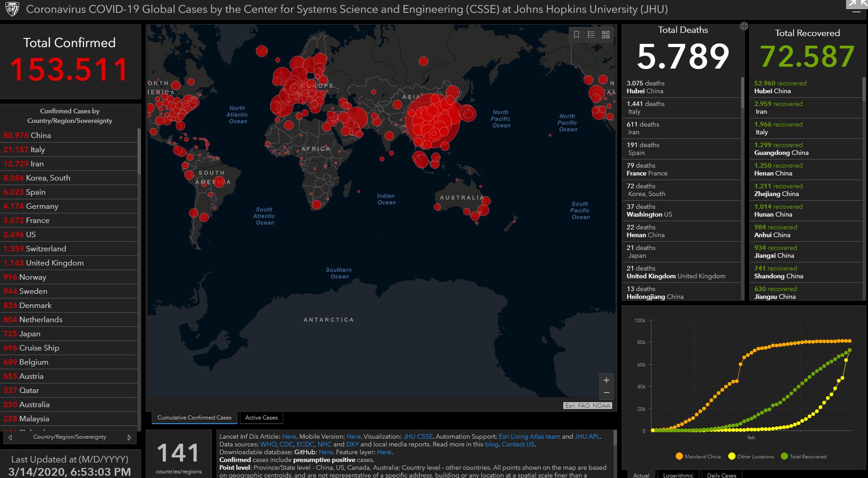Select the Daily Cases chart tab
This screenshot has height=478, width=868.
point(722,474)
